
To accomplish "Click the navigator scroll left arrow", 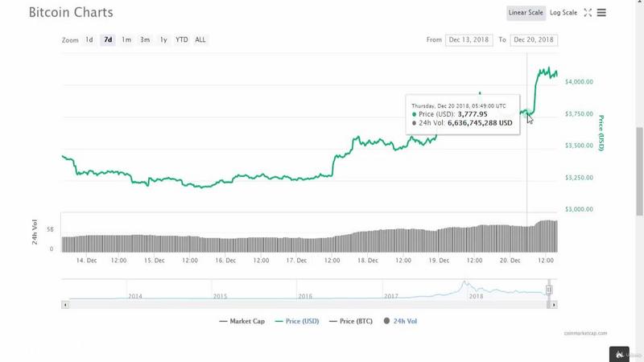I will pyautogui.click(x=65, y=305).
